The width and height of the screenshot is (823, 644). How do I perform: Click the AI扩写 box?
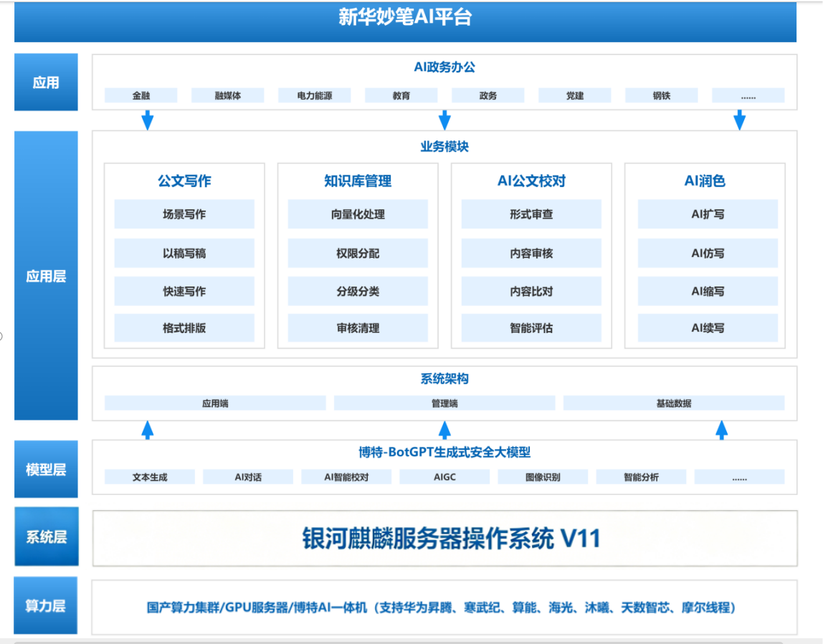(708, 214)
